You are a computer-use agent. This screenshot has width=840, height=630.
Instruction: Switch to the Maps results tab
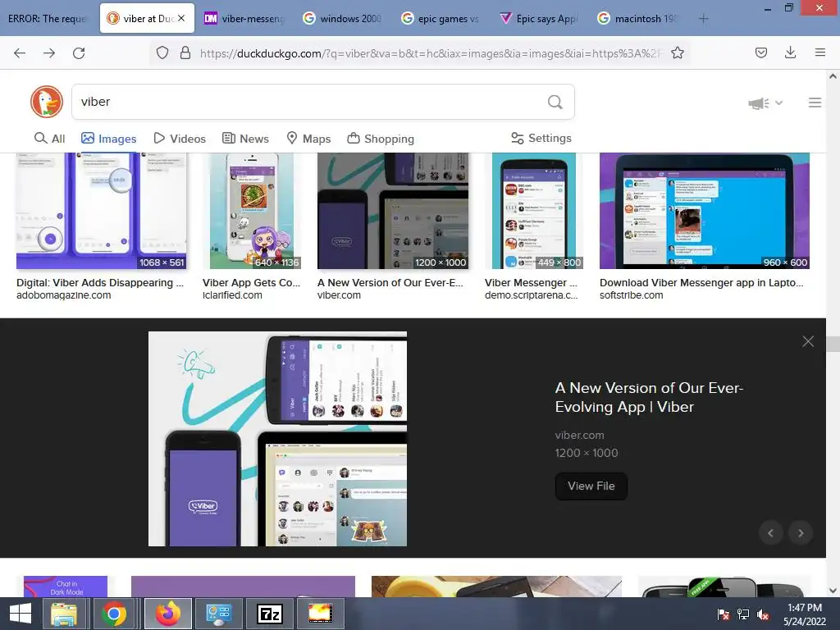pyautogui.click(x=308, y=139)
